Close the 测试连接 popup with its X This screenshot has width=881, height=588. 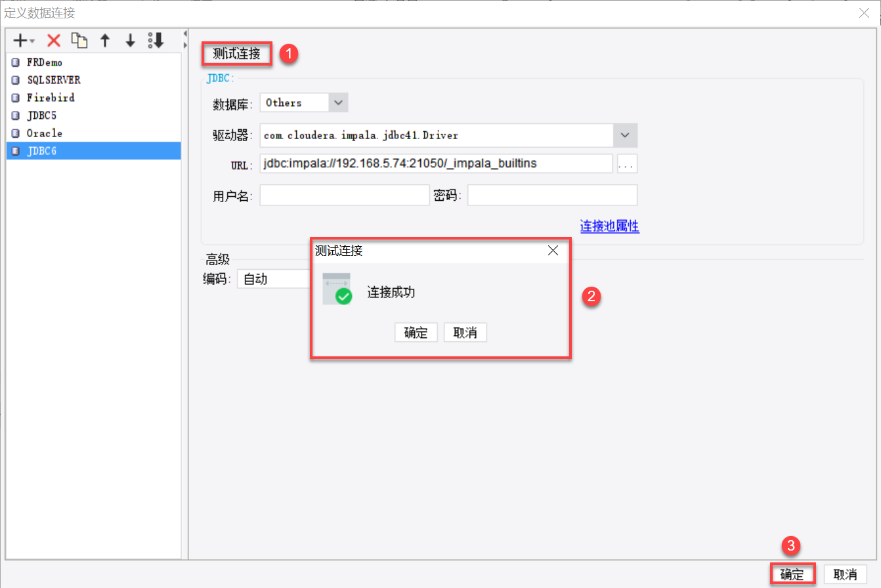(x=553, y=251)
